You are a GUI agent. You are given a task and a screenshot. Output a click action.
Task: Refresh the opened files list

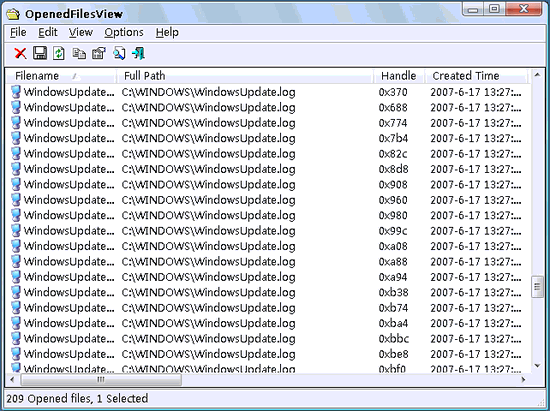[x=59, y=53]
